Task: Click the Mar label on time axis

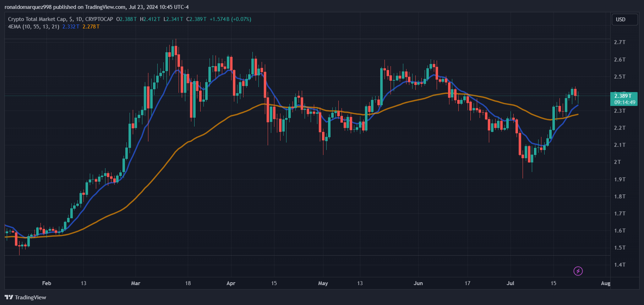Action: [x=136, y=283]
